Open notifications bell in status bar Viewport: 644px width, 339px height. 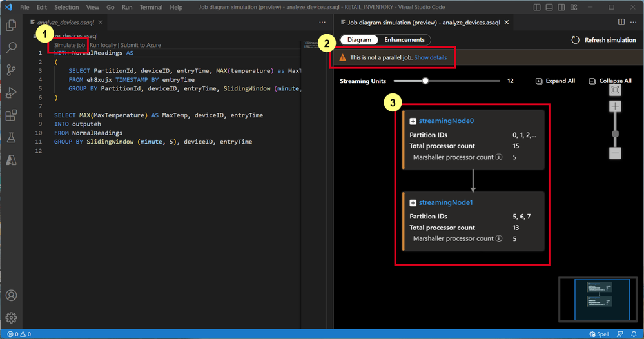[x=634, y=334]
